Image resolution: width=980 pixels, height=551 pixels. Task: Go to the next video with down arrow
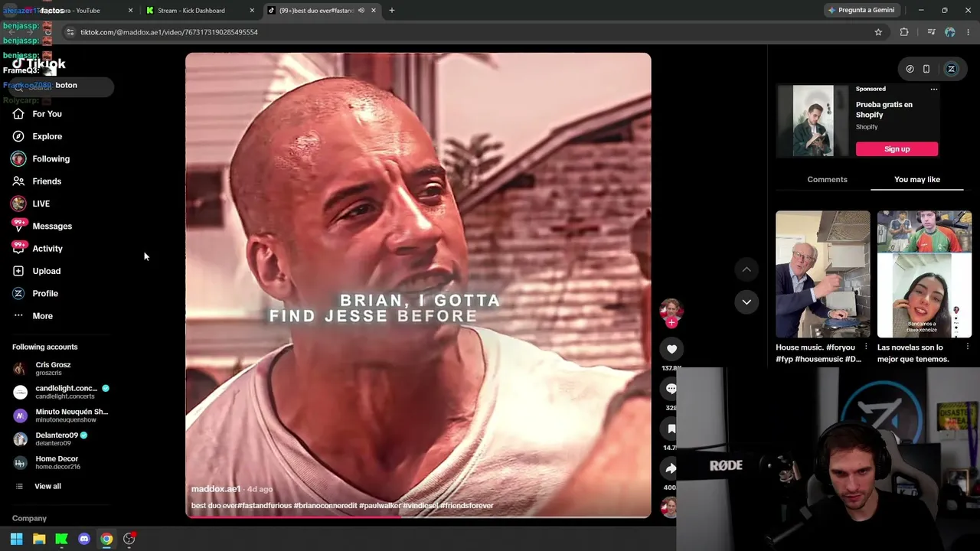tap(746, 302)
